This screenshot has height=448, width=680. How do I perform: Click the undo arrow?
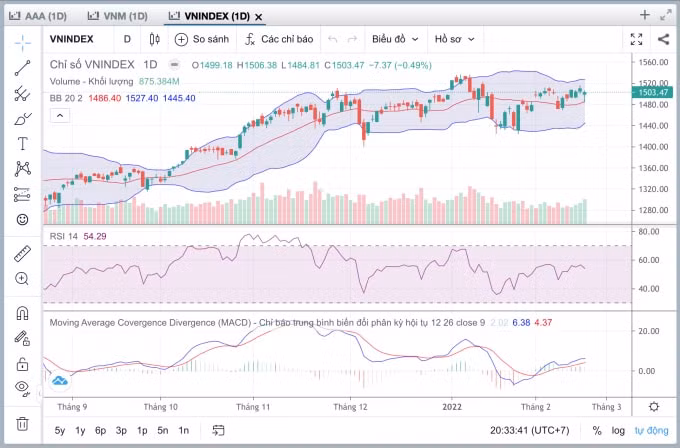[x=333, y=39]
